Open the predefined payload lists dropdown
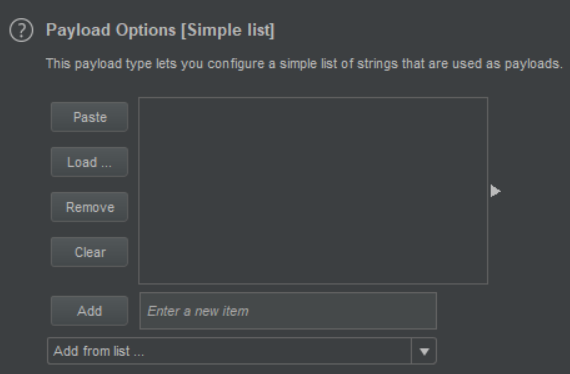Image resolution: width=570 pixels, height=374 pixels. pyautogui.click(x=242, y=351)
